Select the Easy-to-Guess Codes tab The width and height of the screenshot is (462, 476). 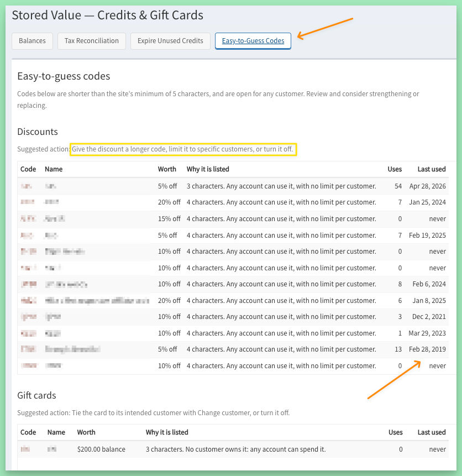pyautogui.click(x=253, y=41)
